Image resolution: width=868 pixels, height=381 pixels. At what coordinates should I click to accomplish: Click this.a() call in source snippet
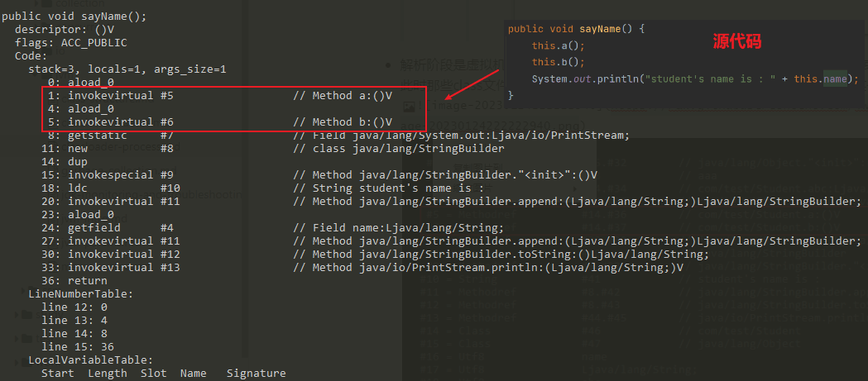tap(559, 45)
